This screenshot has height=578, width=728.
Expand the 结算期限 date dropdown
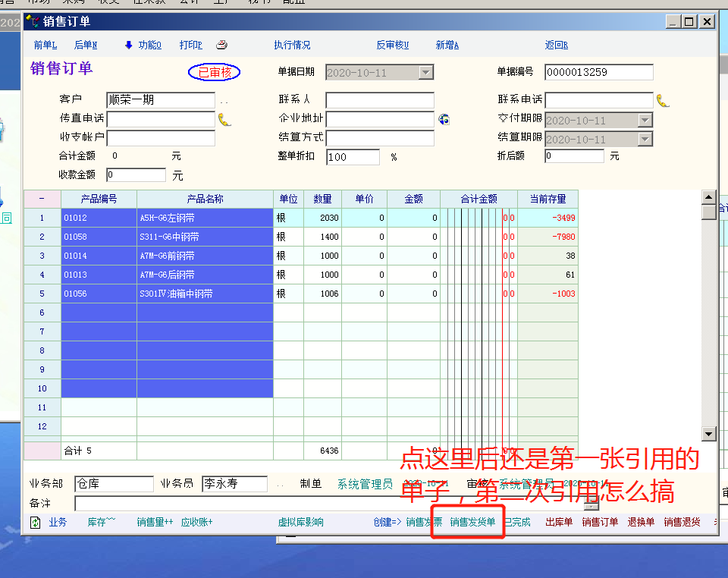pyautogui.click(x=645, y=140)
